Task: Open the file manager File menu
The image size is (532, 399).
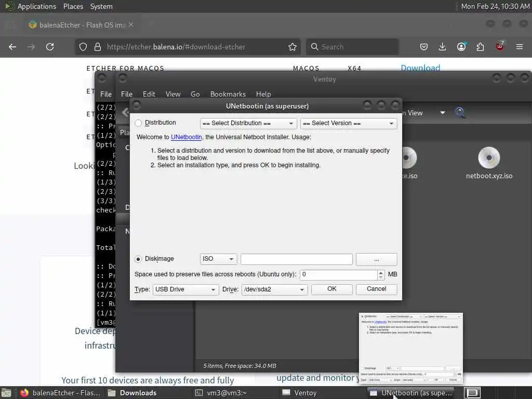Action: [127, 94]
